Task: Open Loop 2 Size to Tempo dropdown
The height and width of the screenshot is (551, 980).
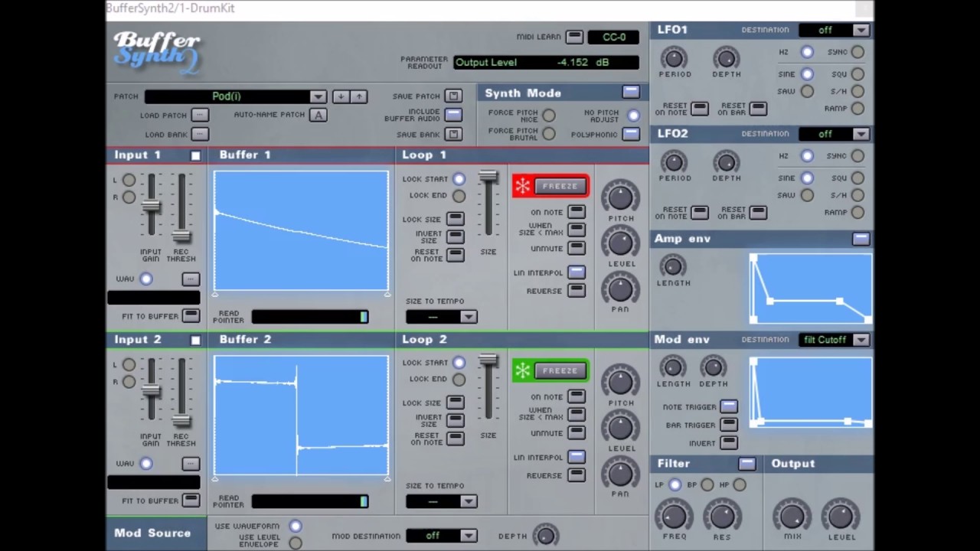Action: (x=442, y=501)
